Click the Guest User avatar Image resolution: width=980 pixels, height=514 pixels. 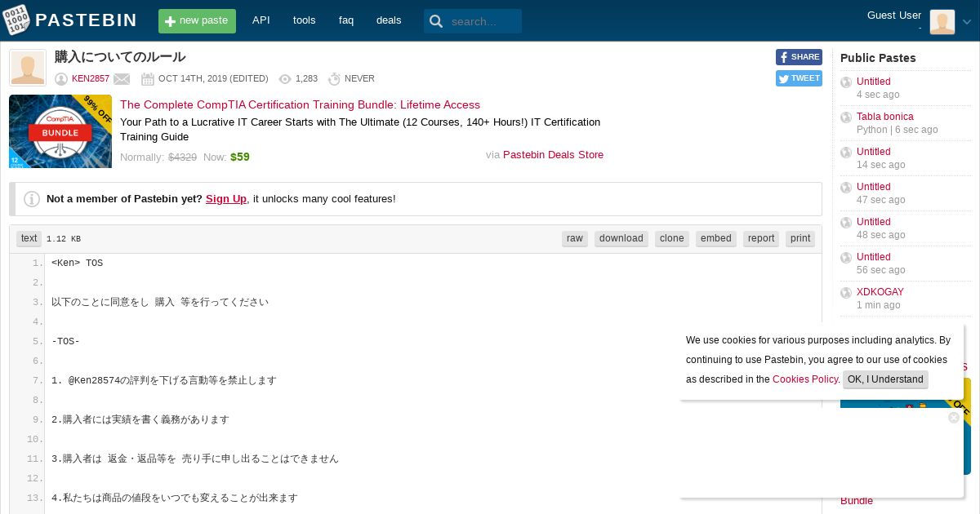point(942,21)
